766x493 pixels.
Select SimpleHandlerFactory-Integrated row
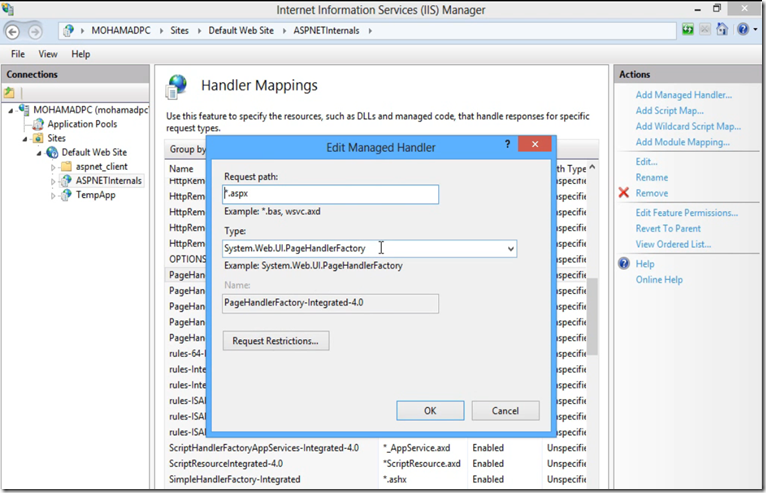click(x=377, y=479)
